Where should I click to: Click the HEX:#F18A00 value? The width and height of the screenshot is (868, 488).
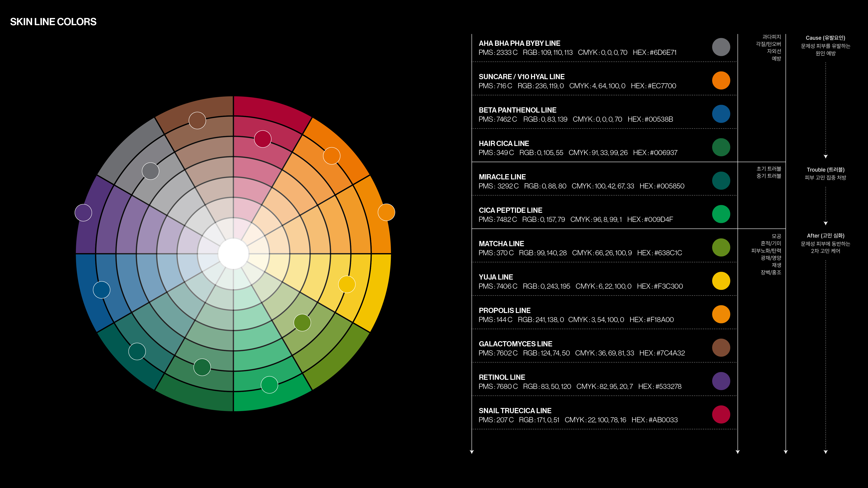(x=652, y=320)
